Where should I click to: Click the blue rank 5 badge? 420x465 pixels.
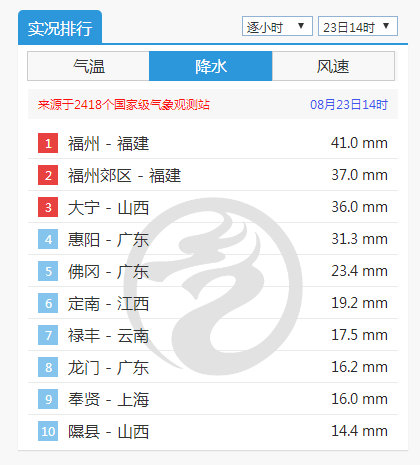click(x=48, y=271)
